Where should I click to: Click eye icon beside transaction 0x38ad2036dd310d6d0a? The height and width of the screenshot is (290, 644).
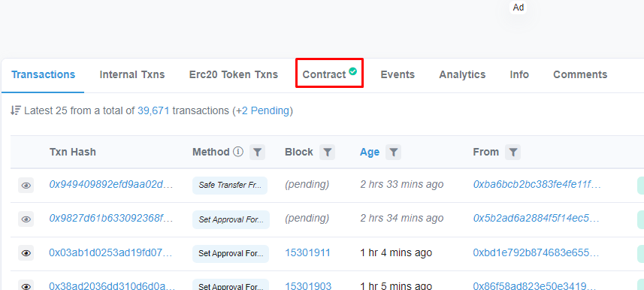pos(26,286)
